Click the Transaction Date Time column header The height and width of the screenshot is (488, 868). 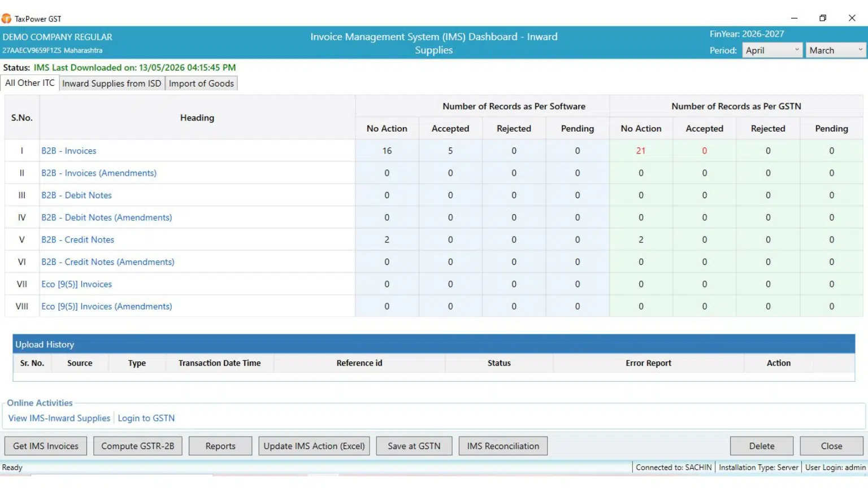tap(220, 363)
